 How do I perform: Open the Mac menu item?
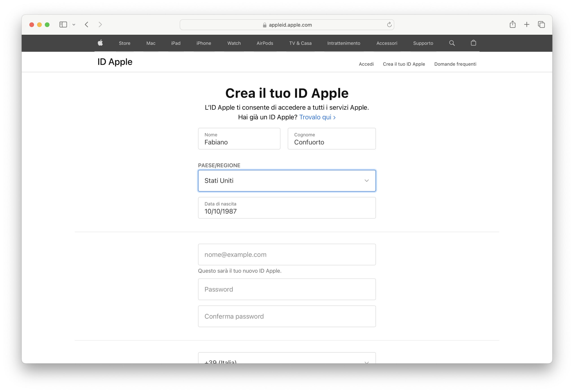coord(151,43)
